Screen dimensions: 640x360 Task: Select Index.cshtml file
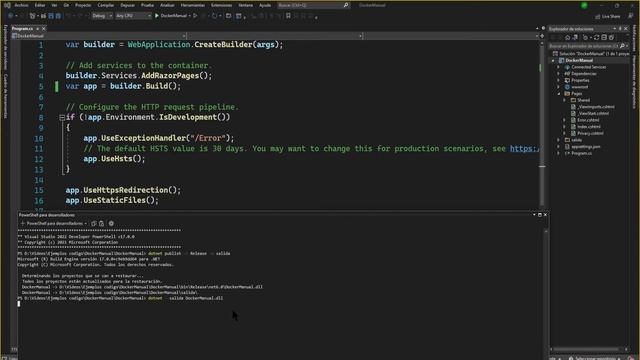click(586, 127)
